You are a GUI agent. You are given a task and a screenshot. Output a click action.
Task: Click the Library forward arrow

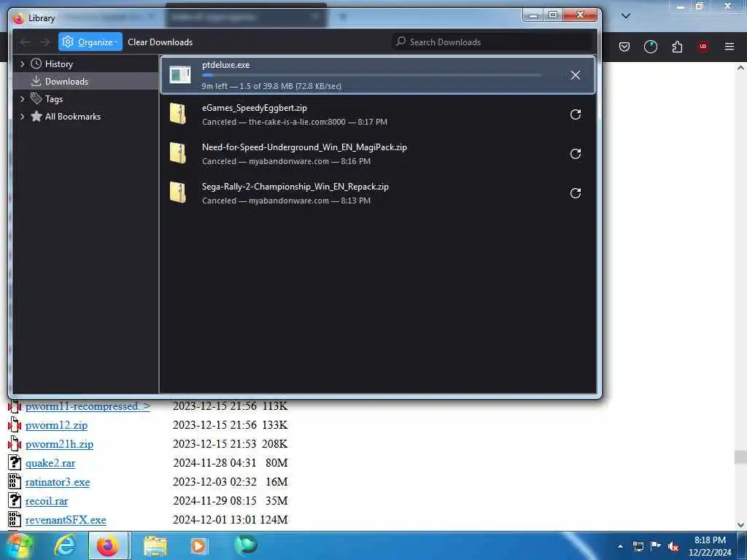click(x=44, y=42)
